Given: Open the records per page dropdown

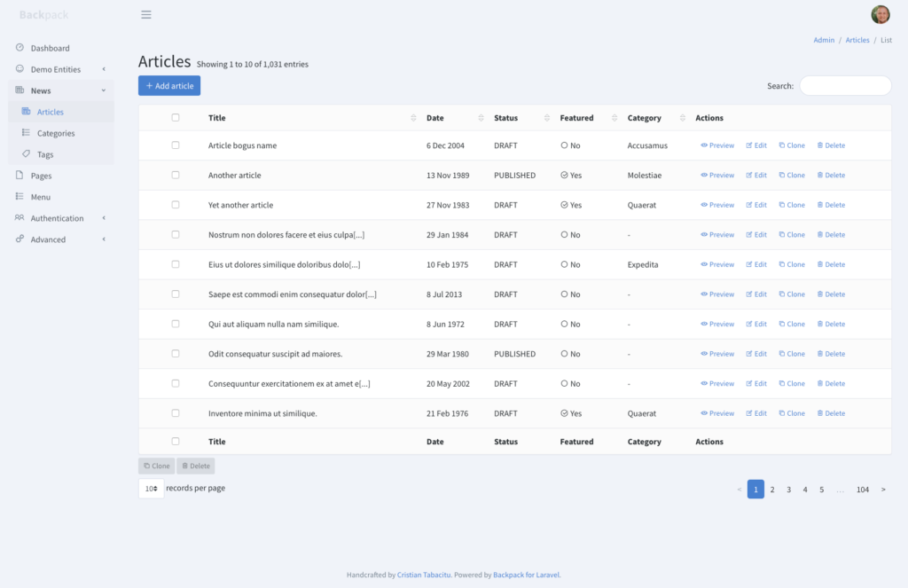Looking at the screenshot, I should (151, 489).
